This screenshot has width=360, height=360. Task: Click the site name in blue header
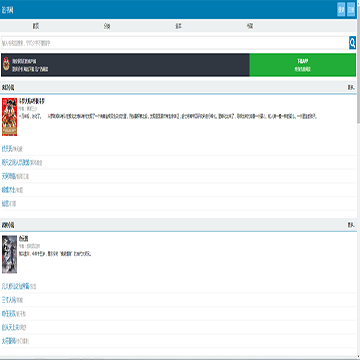coord(7,10)
